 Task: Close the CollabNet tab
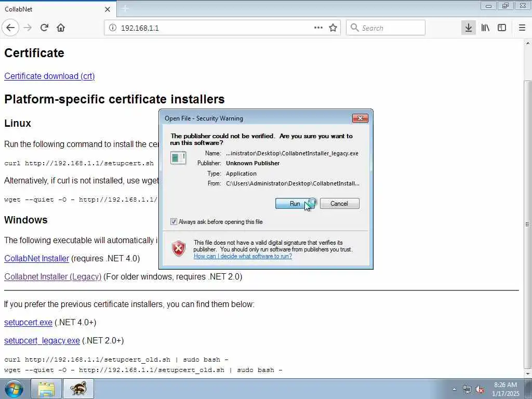[x=108, y=9]
